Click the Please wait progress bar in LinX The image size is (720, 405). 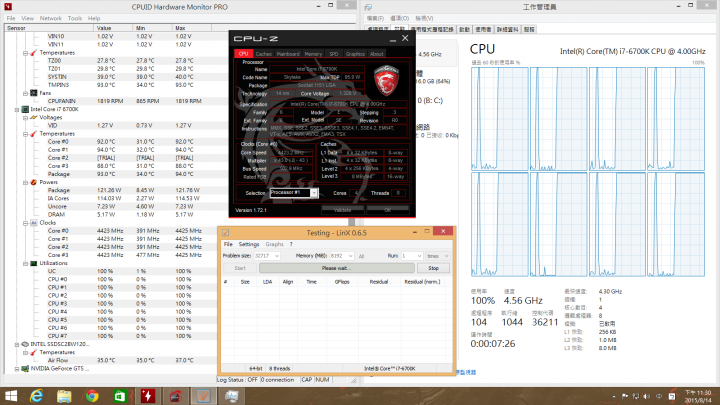(x=337, y=268)
